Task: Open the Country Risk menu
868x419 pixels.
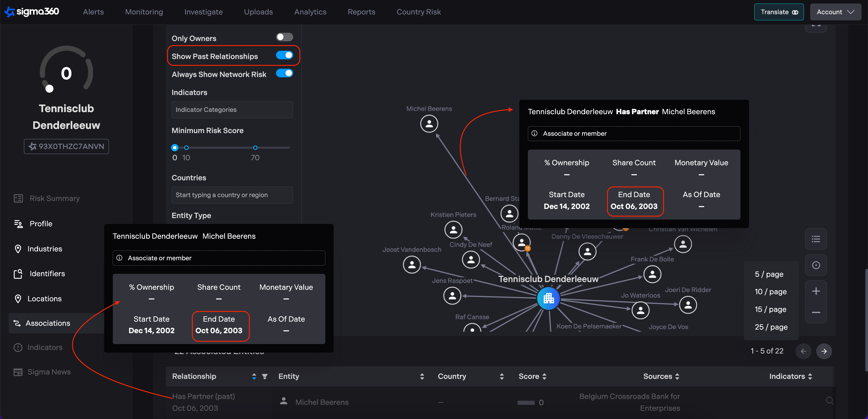Action: (418, 12)
